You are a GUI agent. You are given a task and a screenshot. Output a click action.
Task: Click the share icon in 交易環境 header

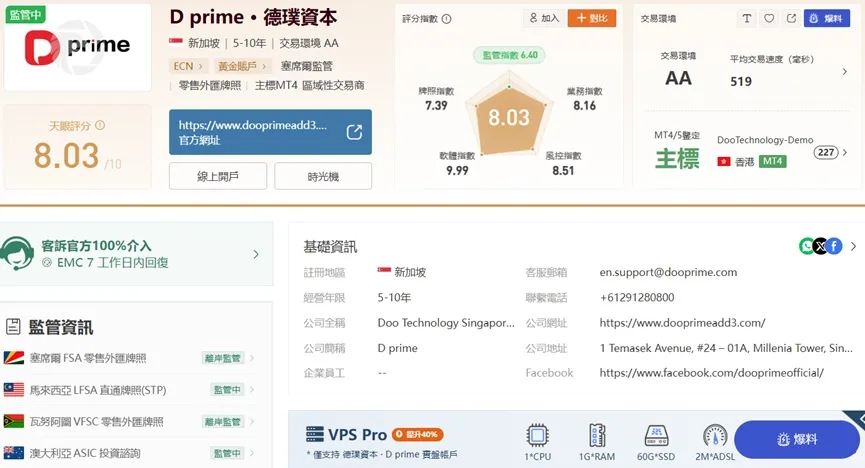click(792, 18)
